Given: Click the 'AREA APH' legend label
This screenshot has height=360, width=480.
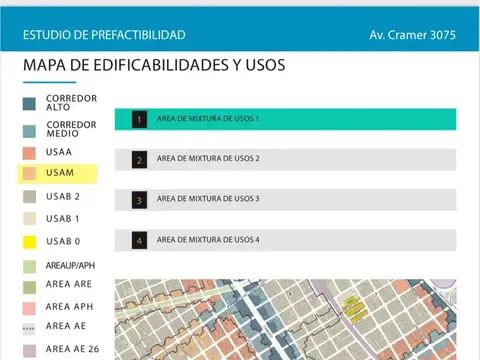Looking at the screenshot, I should coord(69,306).
